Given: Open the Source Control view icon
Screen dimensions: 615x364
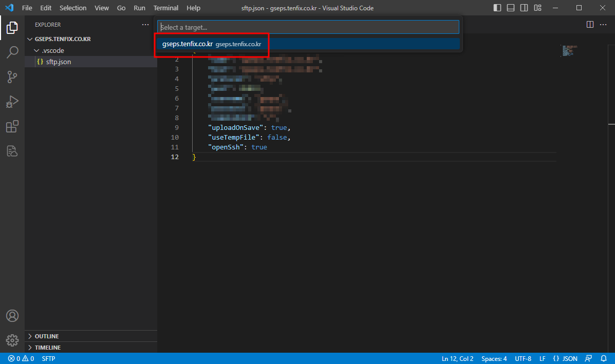Looking at the screenshot, I should 12,77.
